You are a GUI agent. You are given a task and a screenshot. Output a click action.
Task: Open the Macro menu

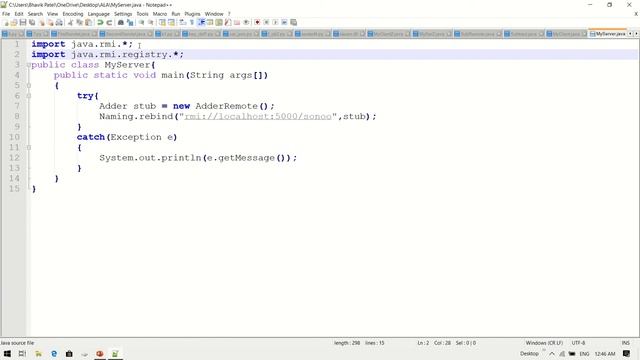[160, 14]
